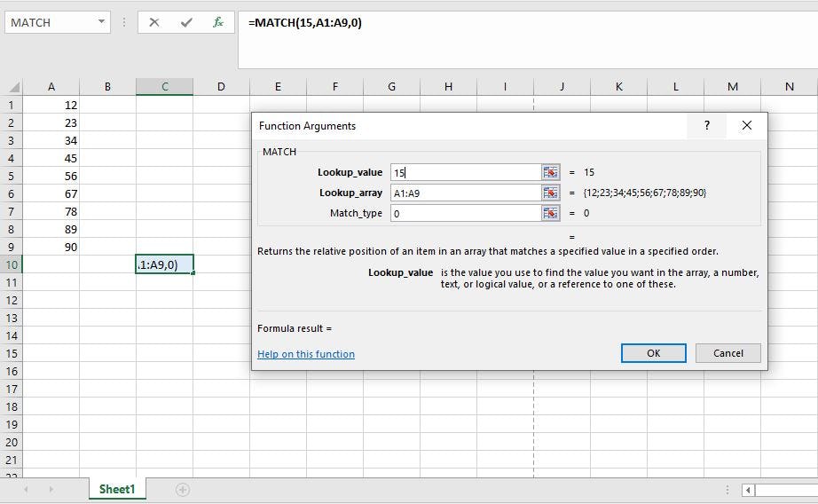Screen dimensions: 818x504
Task: Click horizontal scrollbar left arrow
Action: (x=748, y=490)
